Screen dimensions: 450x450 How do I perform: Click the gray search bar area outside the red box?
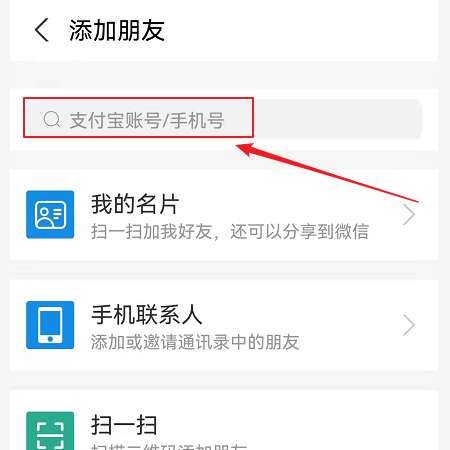pos(337,119)
